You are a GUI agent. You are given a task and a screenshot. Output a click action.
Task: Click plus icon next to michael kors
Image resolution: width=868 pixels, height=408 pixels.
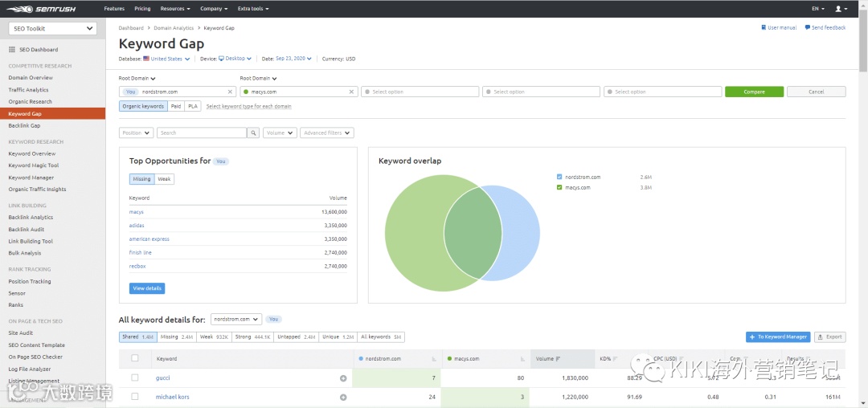point(343,397)
